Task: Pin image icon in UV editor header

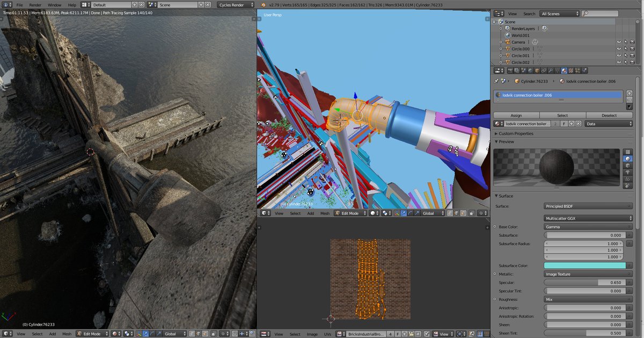Action: point(427,334)
